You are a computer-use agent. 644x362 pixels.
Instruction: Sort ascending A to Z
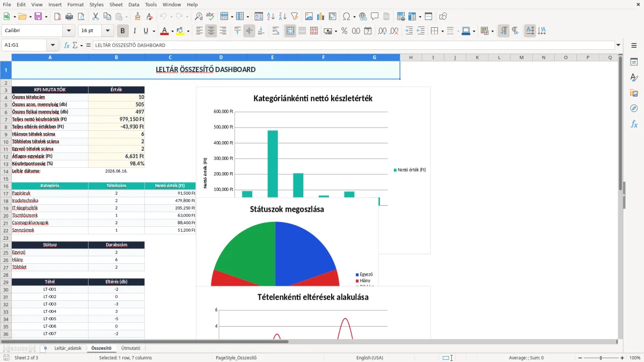(x=271, y=17)
